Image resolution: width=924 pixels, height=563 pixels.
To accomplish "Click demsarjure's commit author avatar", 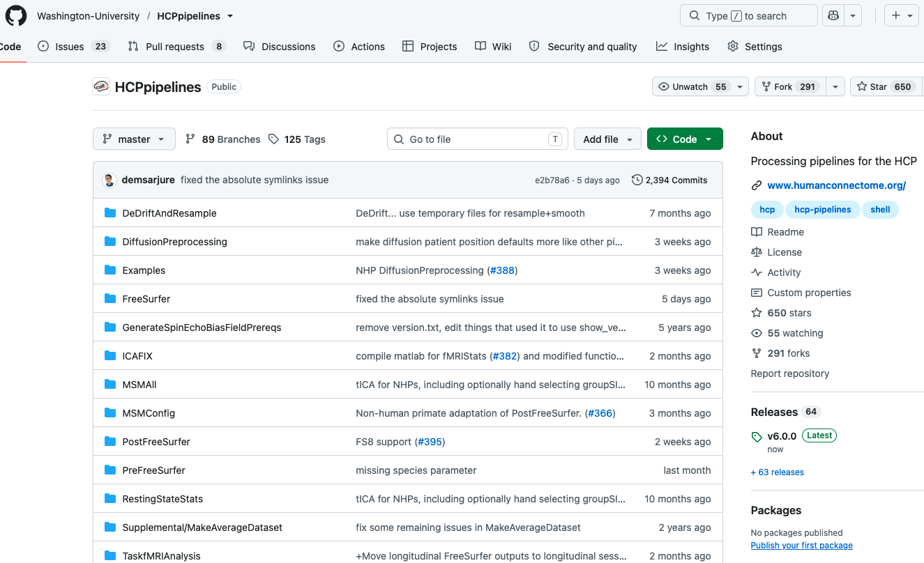I will click(109, 180).
